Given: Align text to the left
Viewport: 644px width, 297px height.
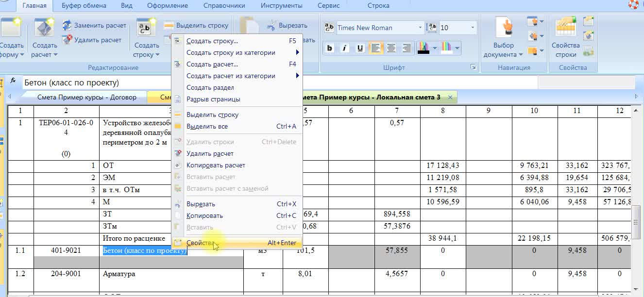Looking at the screenshot, I should (375, 48).
